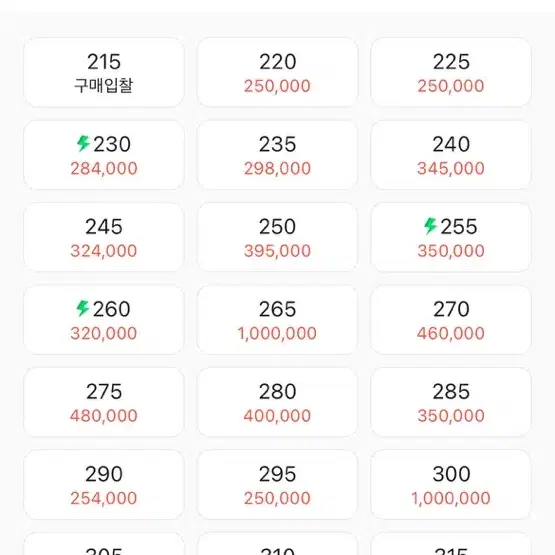Pick size 235 priced 298,000
The width and height of the screenshot is (555, 555).
pos(277,155)
